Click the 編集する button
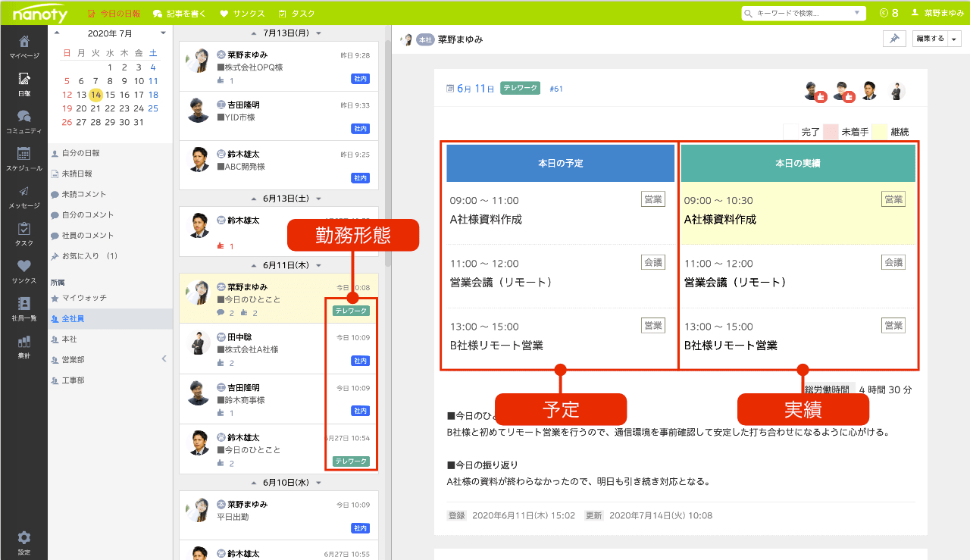 coord(930,39)
